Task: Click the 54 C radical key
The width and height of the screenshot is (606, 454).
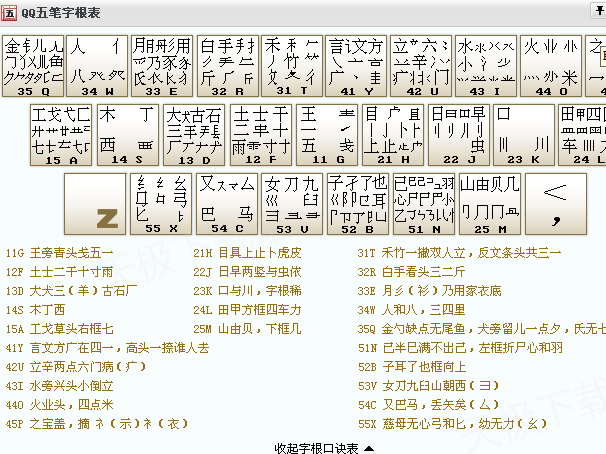Action: (227, 204)
